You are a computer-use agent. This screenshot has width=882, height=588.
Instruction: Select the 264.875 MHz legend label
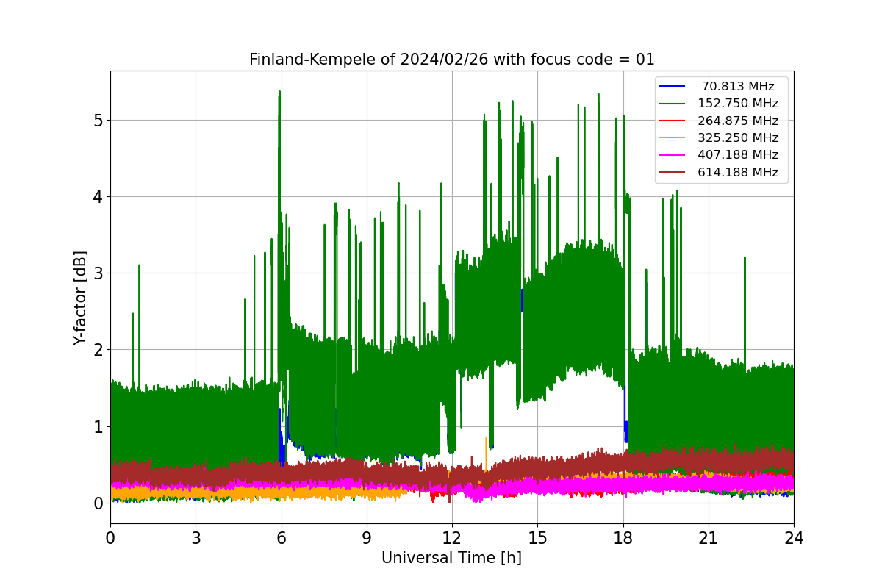[738, 121]
